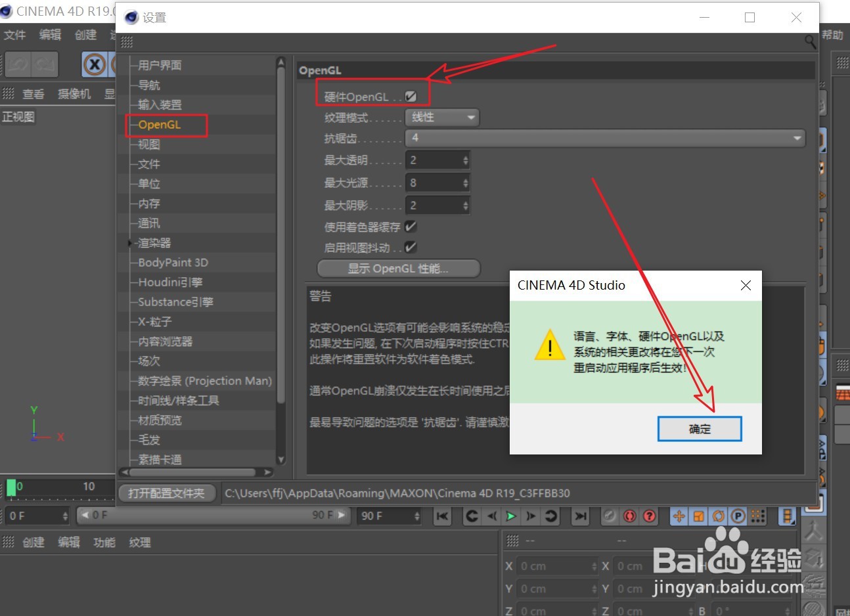Close the CINEMA 4D Studio dialog
The height and width of the screenshot is (616, 850).
746,285
